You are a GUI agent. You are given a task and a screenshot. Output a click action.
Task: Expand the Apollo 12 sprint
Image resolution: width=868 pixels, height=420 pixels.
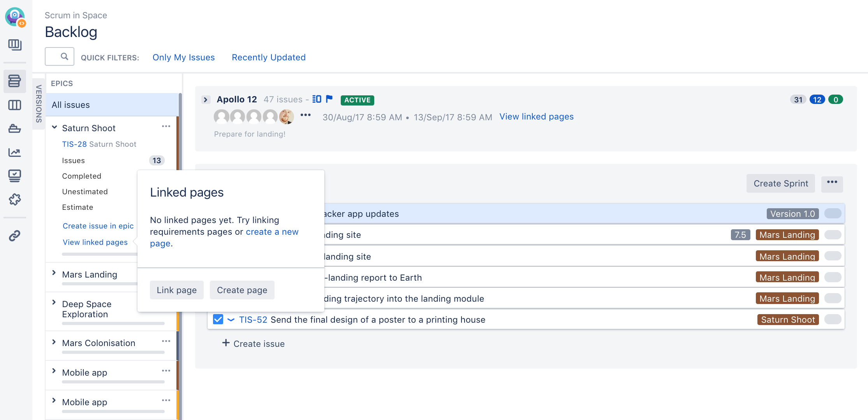pos(206,100)
